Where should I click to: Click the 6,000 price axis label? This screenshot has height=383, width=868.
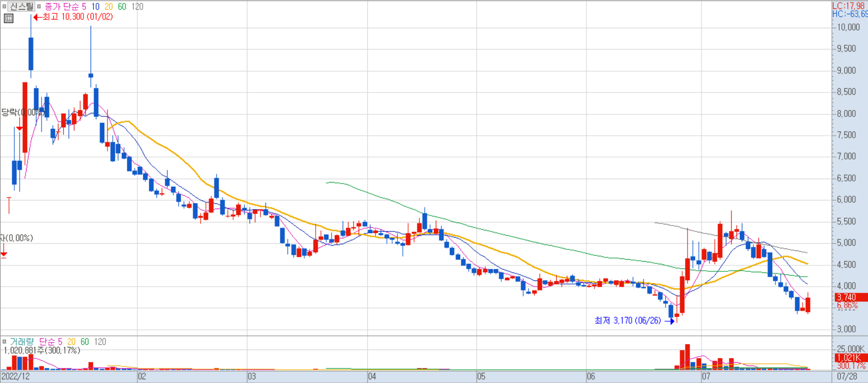click(846, 199)
